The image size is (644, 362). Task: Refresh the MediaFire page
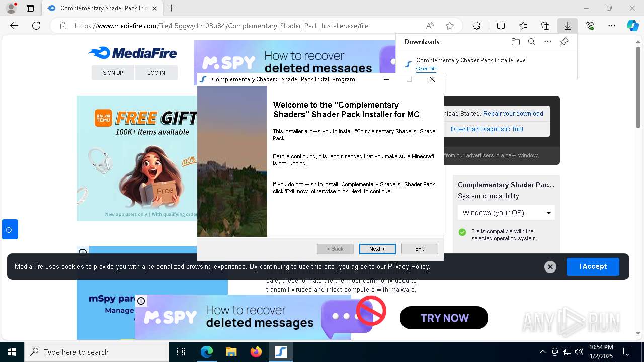(x=36, y=26)
